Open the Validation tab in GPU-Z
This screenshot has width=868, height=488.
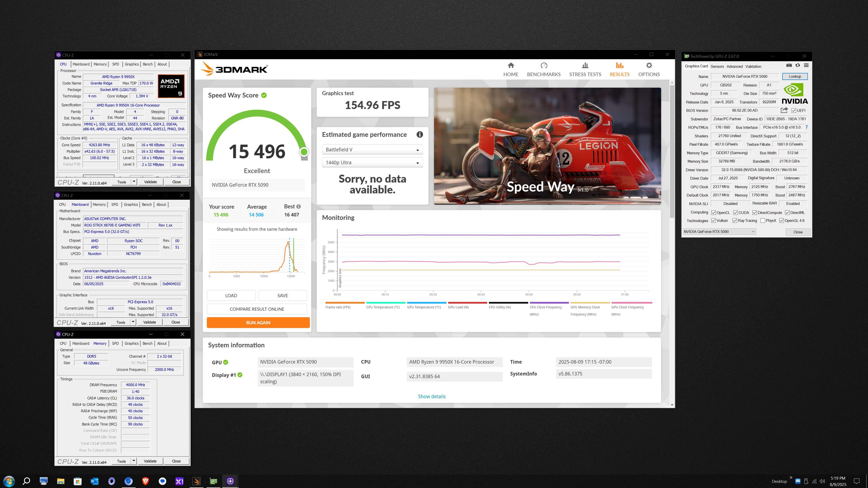pos(753,66)
